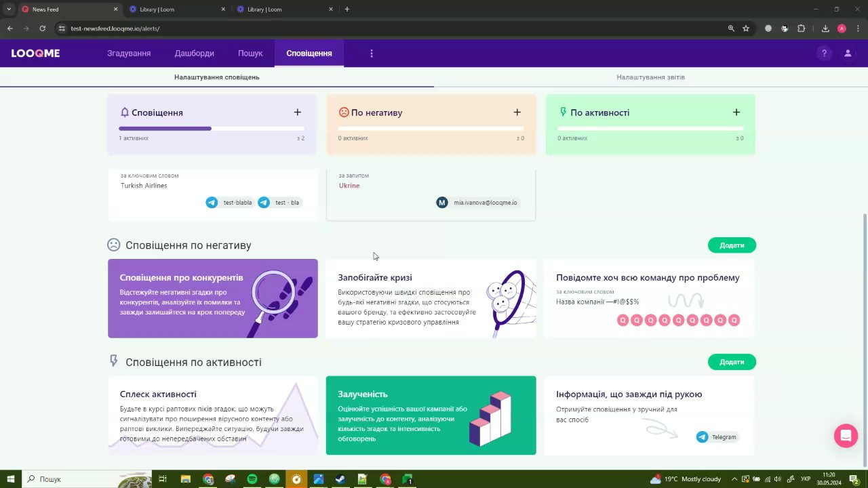This screenshot has width=868, height=488.
Task: Open Інформація, що завжди під рукою card
Action: click(649, 415)
